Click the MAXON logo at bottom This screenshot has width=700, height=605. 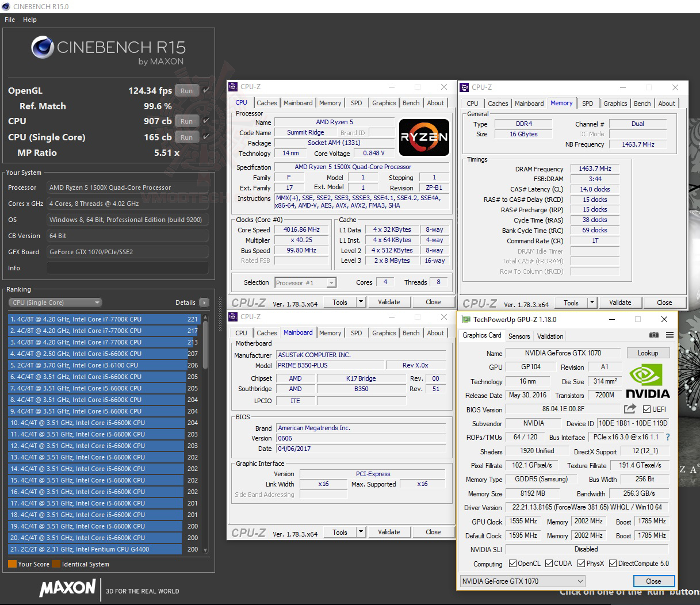[x=68, y=588]
